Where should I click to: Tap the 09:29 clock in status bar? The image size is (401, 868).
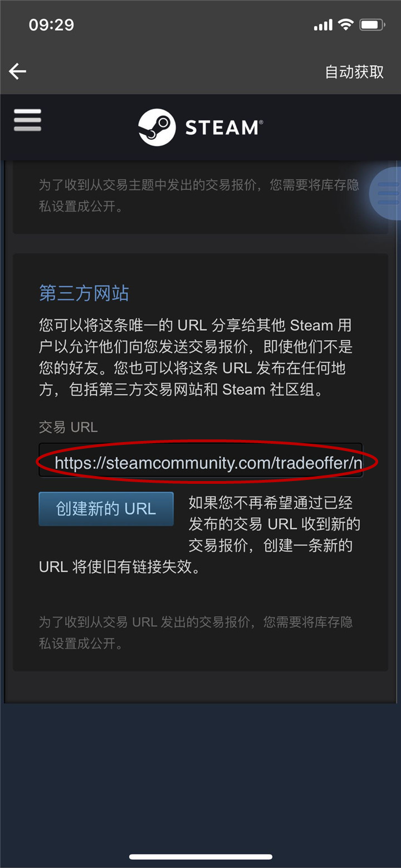51,24
